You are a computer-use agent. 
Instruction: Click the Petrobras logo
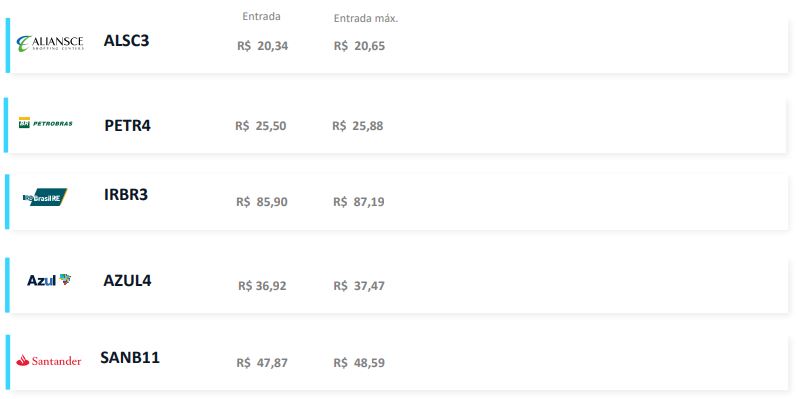click(x=46, y=123)
